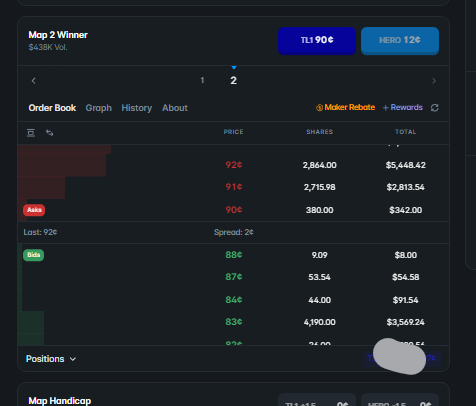Viewport: 476px width, 406px height.
Task: Select the Order Book tab
Action: pos(52,108)
